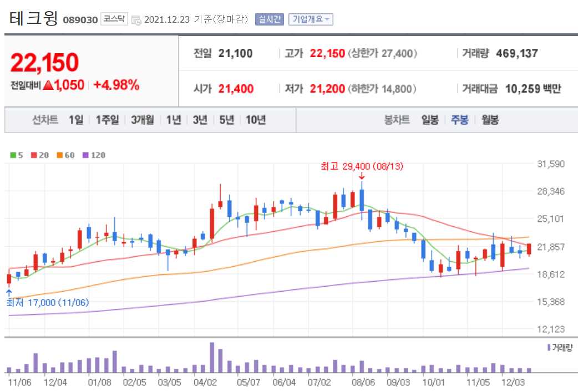Viewport: 578px width, 392px height.
Task: Click the calendar icon beside 2021.12.23
Action: 135,19
